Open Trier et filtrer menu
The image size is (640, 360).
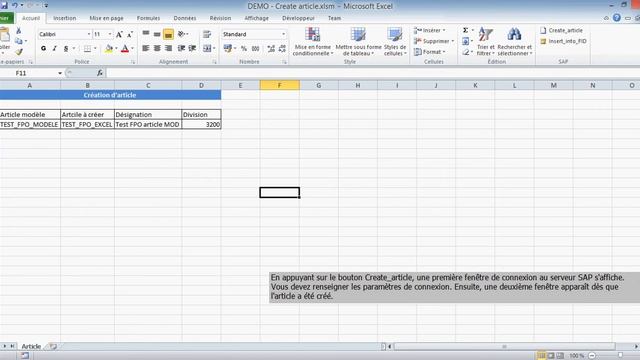click(x=486, y=41)
